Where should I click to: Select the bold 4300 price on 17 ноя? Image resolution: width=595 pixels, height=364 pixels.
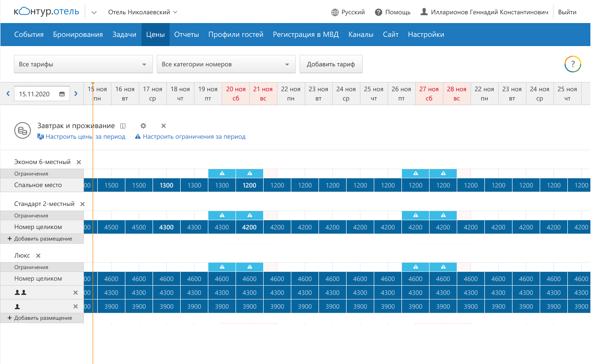[166, 227]
